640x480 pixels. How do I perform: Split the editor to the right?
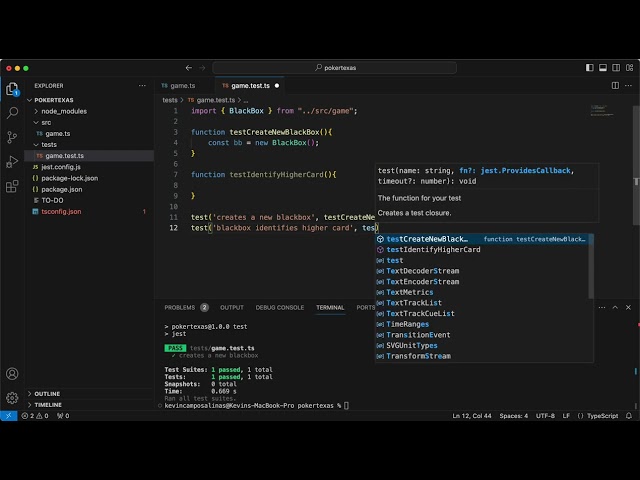tap(615, 85)
